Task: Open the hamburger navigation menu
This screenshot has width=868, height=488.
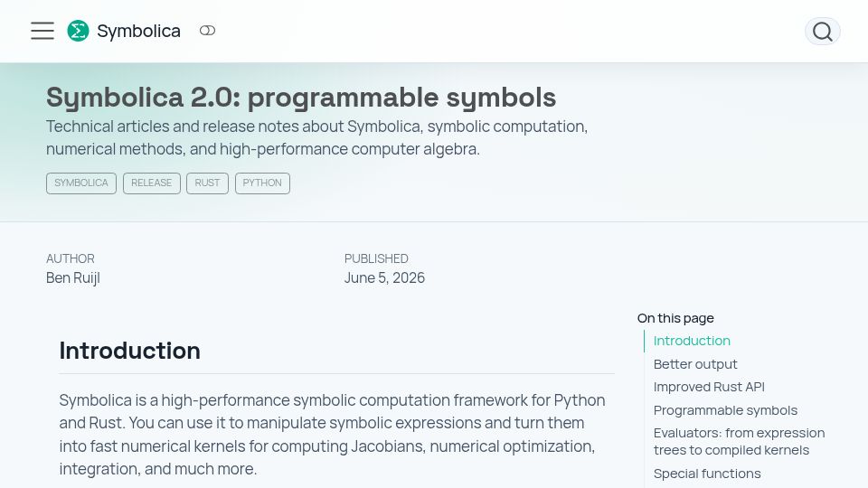Action: click(42, 31)
